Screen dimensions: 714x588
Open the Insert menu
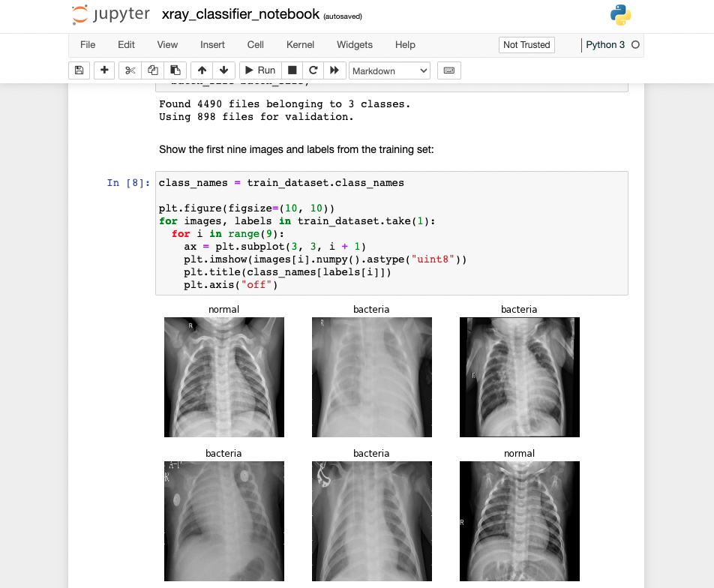(213, 45)
